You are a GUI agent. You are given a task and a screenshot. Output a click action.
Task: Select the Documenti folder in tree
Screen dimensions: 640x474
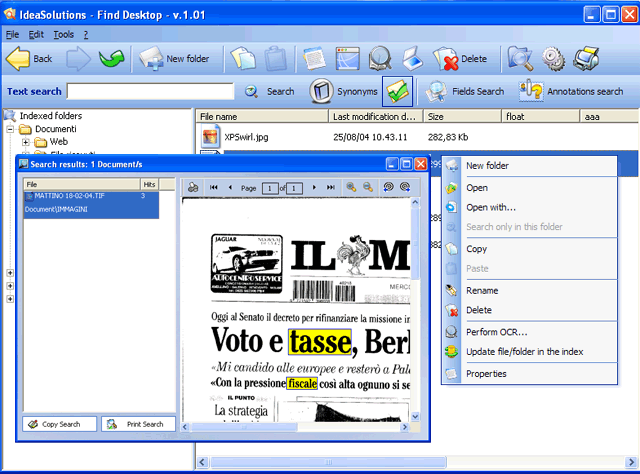[56, 129]
